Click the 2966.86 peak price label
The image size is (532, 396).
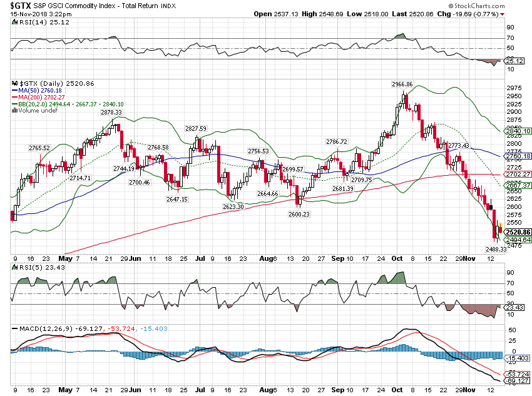(402, 84)
